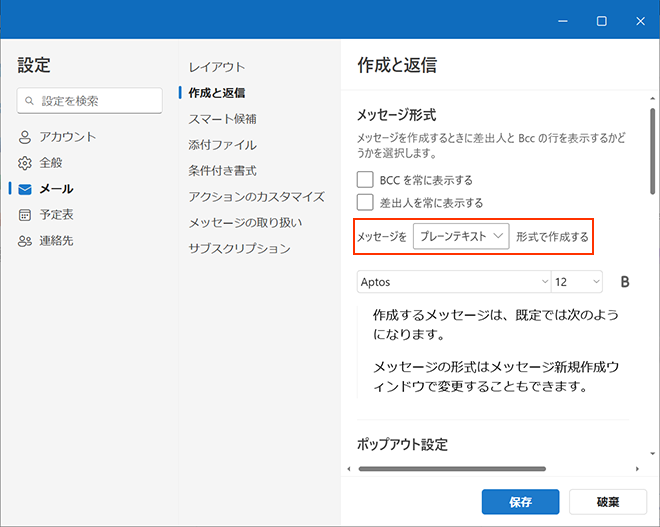Click the Contacts people icon beside 連絡先
This screenshot has width=660, height=527.
point(25,241)
